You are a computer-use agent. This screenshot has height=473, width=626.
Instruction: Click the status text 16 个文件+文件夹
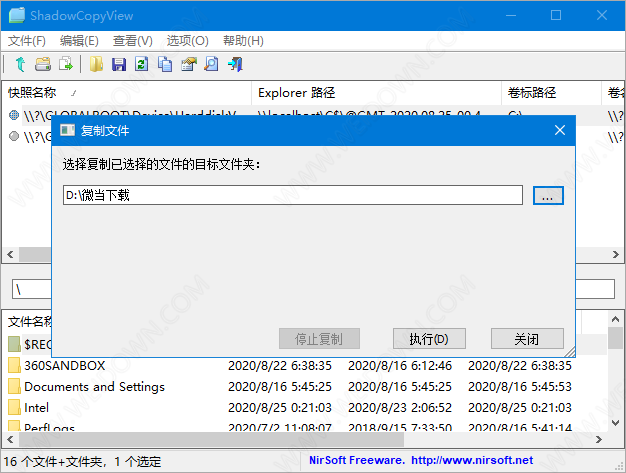pyautogui.click(x=55, y=462)
